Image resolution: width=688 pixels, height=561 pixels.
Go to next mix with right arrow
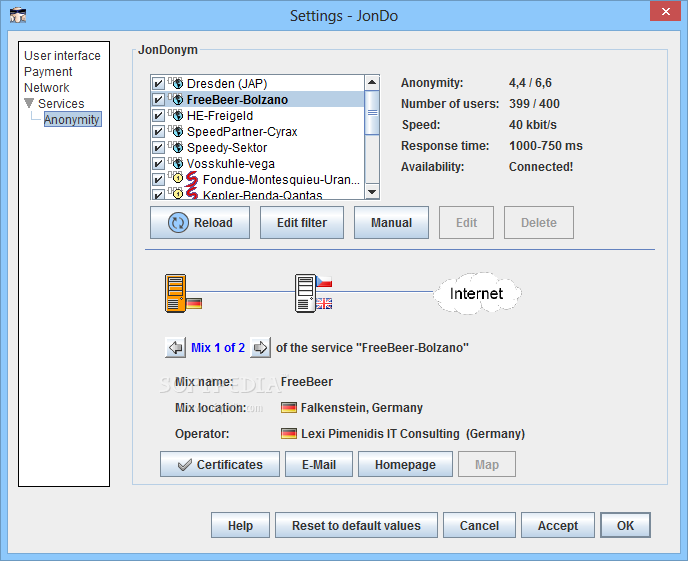click(x=260, y=347)
